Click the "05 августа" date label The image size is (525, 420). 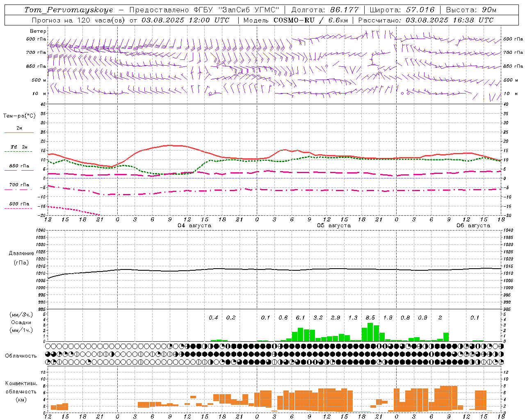coord(334,226)
